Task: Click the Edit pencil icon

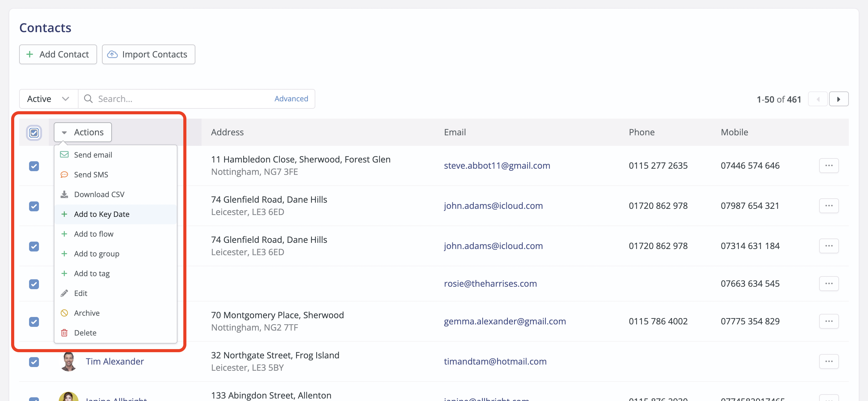Action: 64,293
